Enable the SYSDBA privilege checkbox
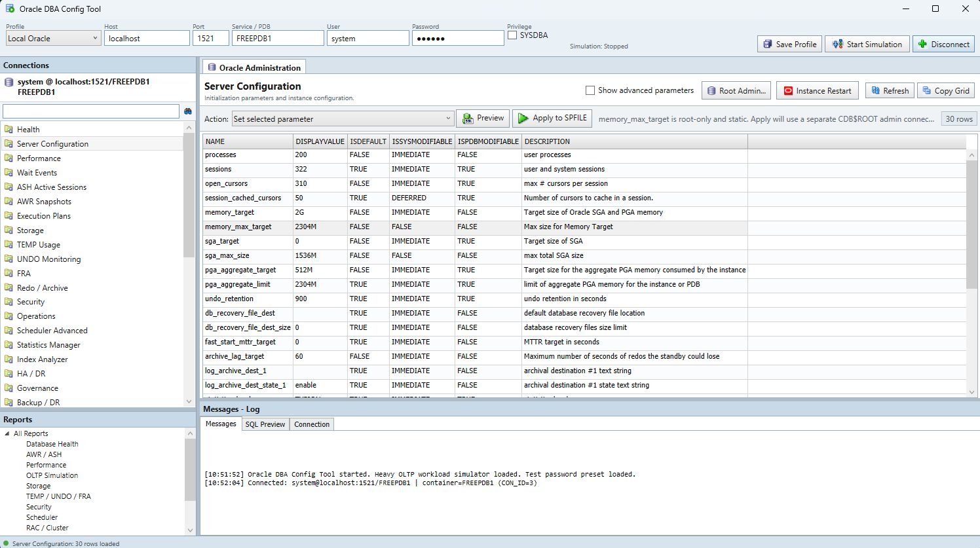The width and height of the screenshot is (980, 548). pyautogui.click(x=512, y=35)
